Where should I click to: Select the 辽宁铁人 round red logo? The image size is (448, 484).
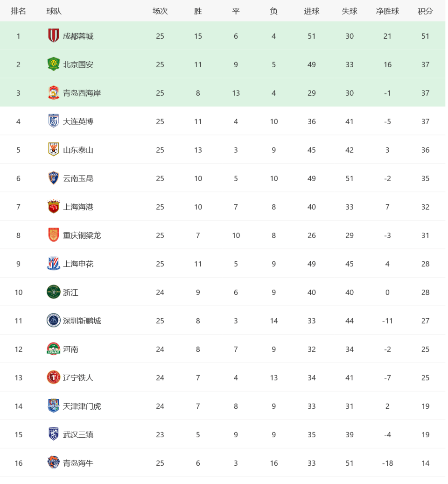tap(54, 377)
